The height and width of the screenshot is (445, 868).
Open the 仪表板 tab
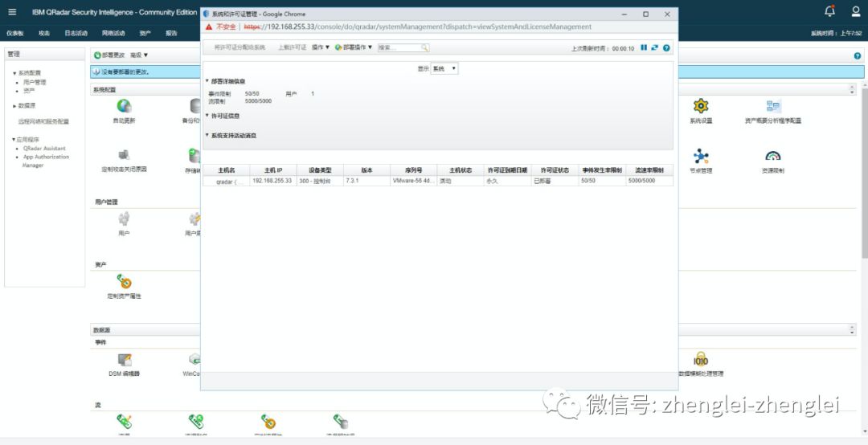tap(15, 33)
